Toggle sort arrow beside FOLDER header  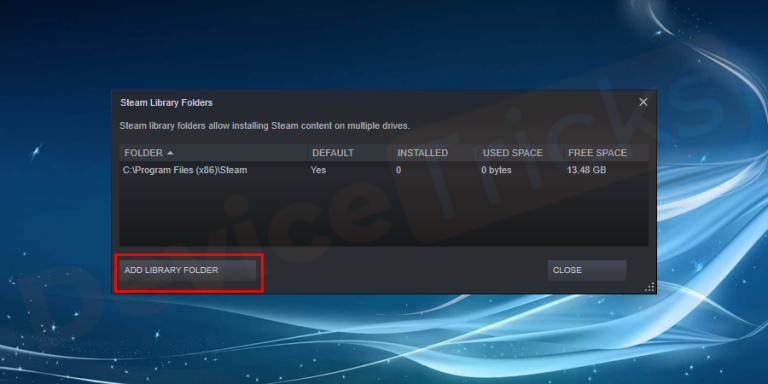170,153
